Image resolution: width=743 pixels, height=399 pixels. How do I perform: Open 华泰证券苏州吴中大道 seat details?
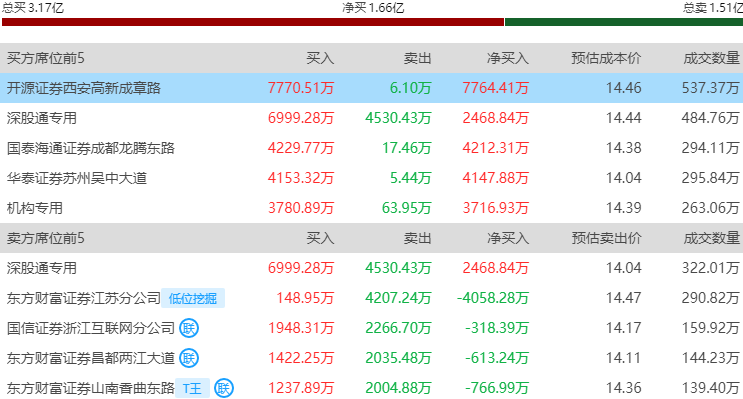coord(77,178)
